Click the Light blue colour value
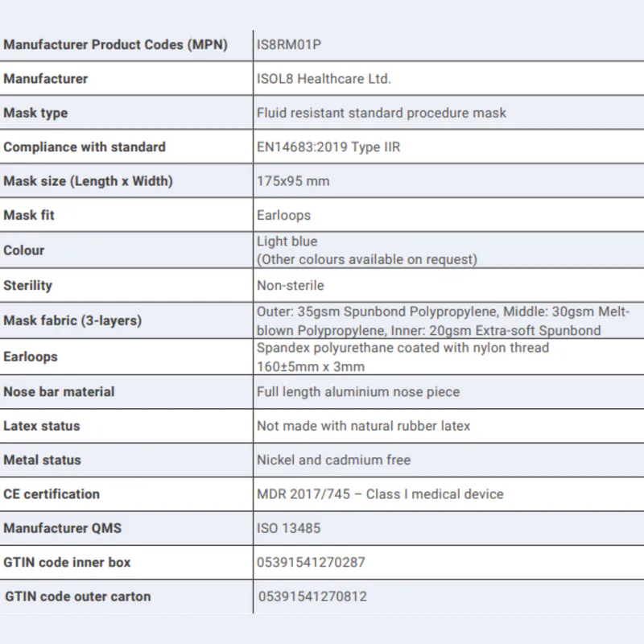Screen dimensions: 644x644 287,242
